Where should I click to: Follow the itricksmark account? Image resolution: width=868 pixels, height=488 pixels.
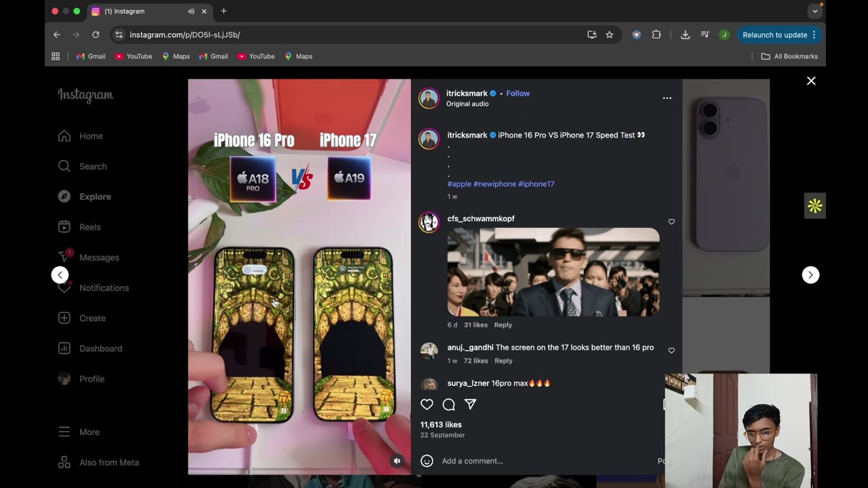(517, 94)
